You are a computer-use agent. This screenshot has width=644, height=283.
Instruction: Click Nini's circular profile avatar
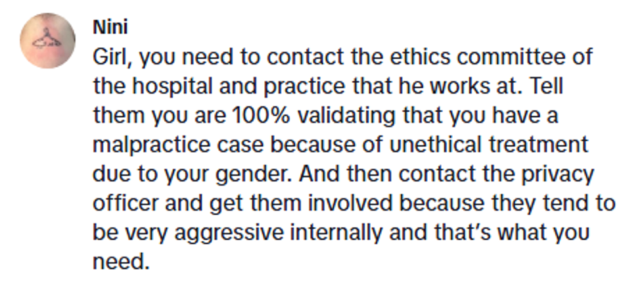48,40
